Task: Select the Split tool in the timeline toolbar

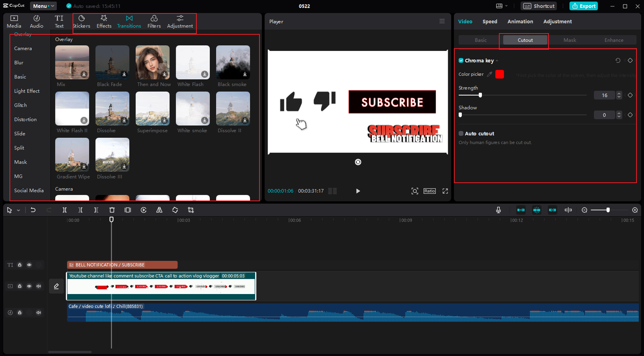Action: (x=64, y=210)
